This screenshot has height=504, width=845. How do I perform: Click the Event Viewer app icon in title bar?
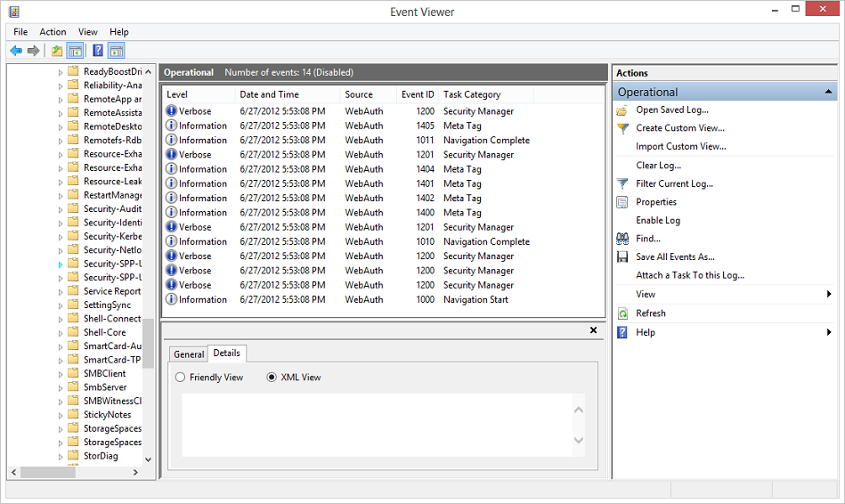click(x=14, y=12)
